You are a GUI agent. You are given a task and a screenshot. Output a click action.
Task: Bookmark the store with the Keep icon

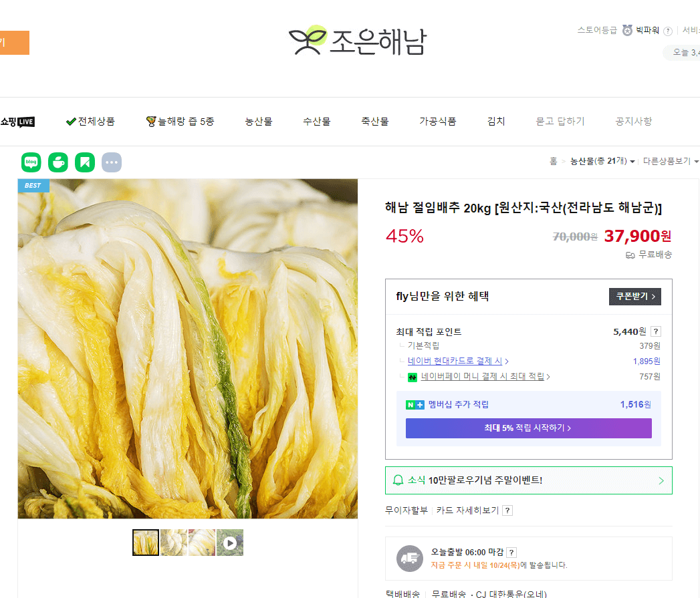(84, 162)
